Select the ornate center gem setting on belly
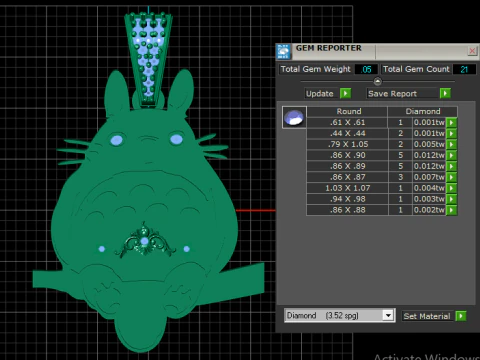 (145, 241)
